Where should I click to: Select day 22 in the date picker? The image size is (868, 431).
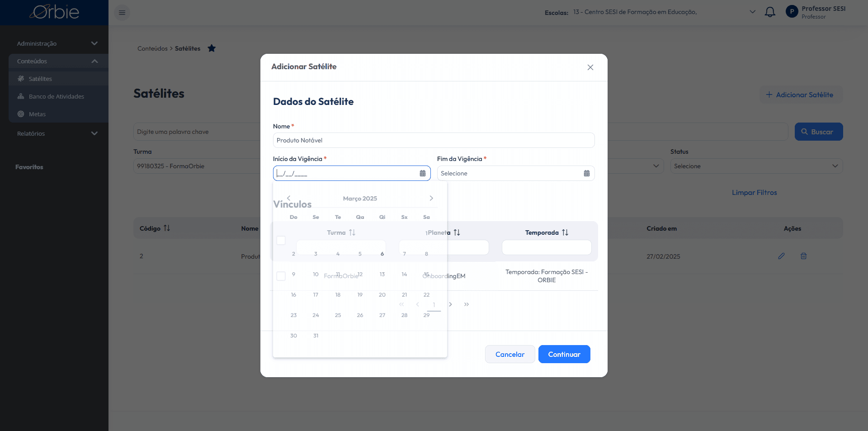click(x=426, y=295)
